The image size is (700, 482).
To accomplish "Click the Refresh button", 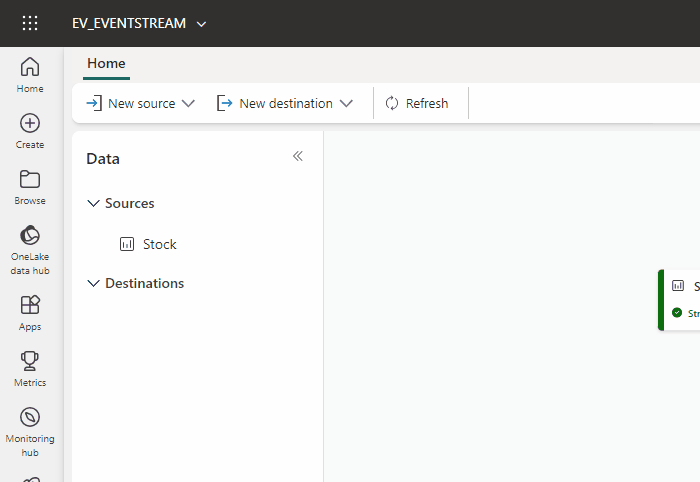I will click(x=417, y=103).
